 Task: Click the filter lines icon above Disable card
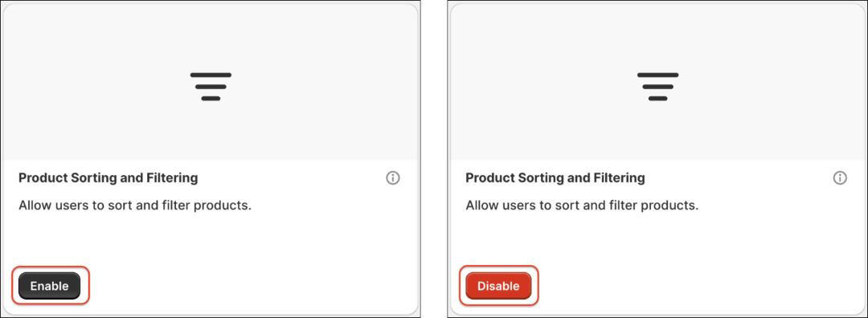click(x=657, y=86)
